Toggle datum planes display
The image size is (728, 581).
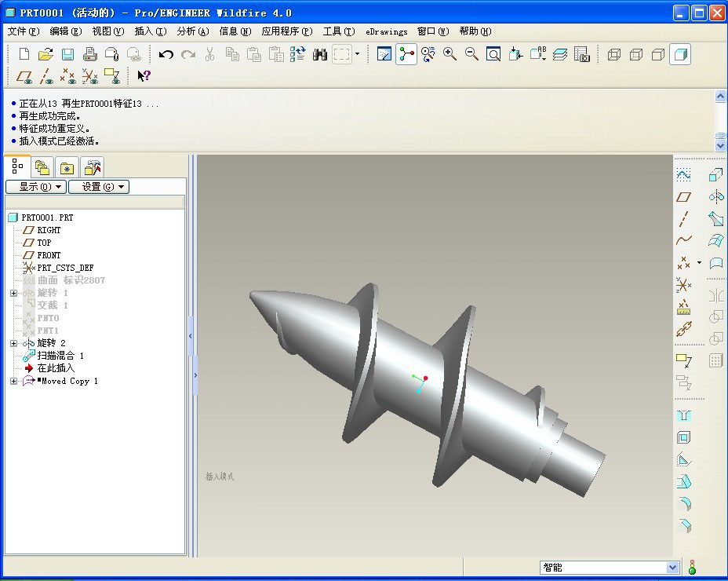coord(24,76)
